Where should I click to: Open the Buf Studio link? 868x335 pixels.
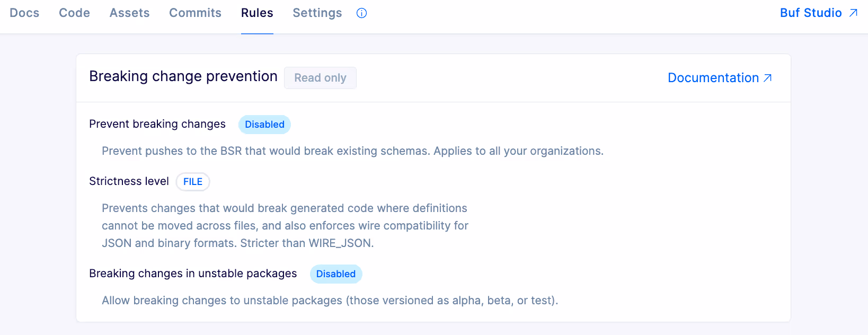pyautogui.click(x=810, y=13)
